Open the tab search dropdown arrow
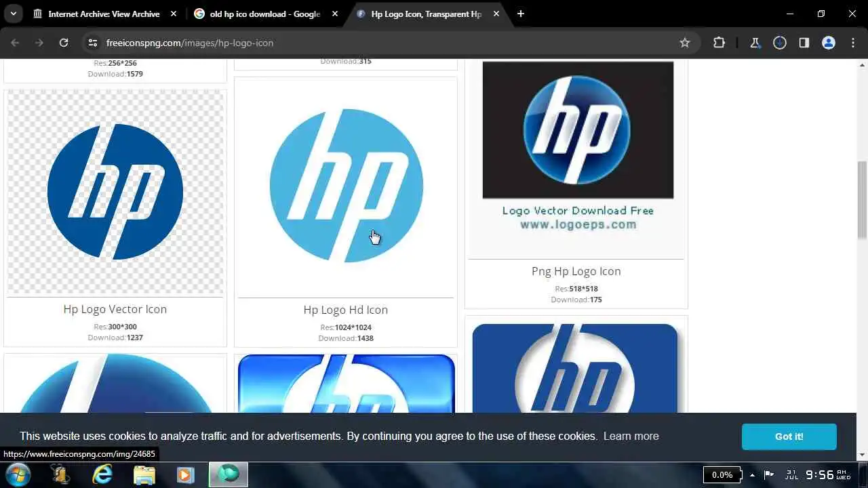The image size is (868, 488). (x=13, y=14)
